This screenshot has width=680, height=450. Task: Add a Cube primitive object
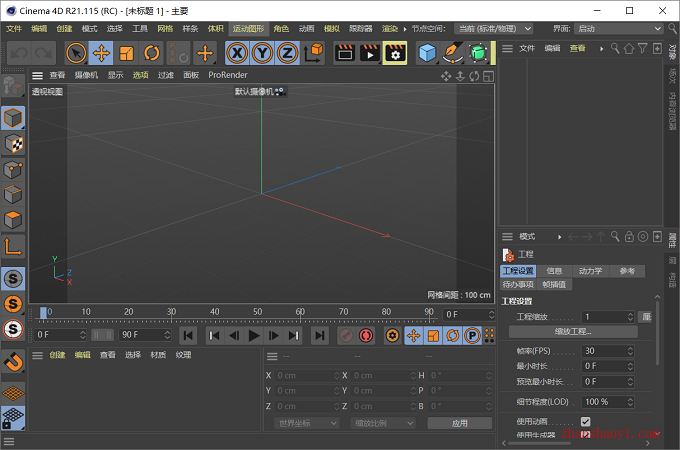point(427,53)
